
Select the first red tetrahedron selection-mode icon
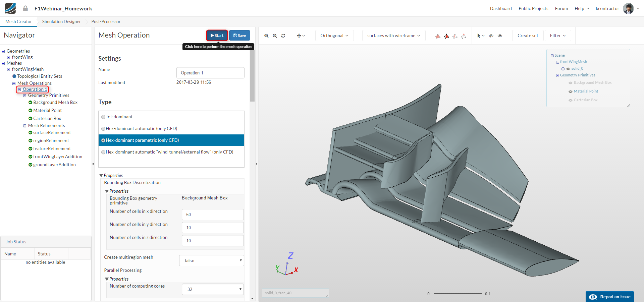pyautogui.click(x=438, y=36)
